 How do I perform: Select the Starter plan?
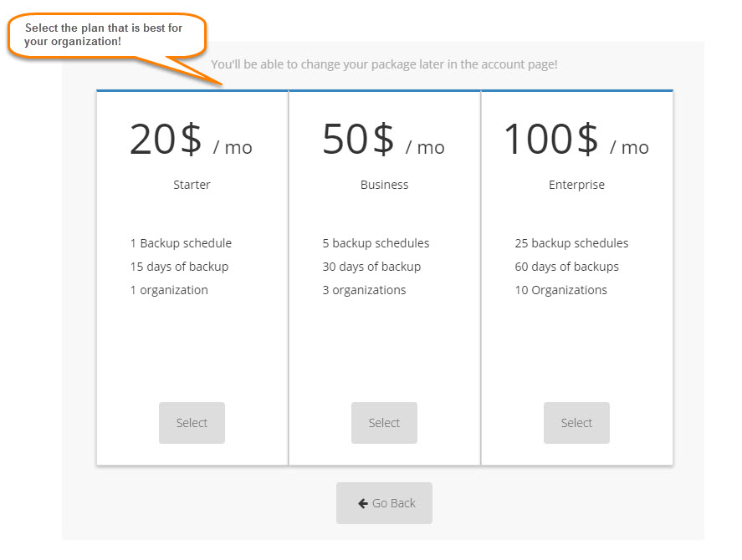point(192,423)
